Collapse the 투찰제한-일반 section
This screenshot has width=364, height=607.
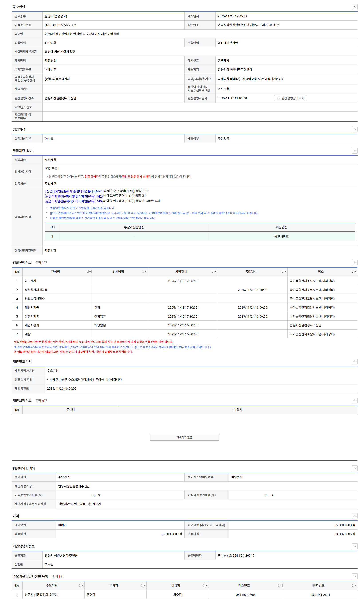coord(354,151)
